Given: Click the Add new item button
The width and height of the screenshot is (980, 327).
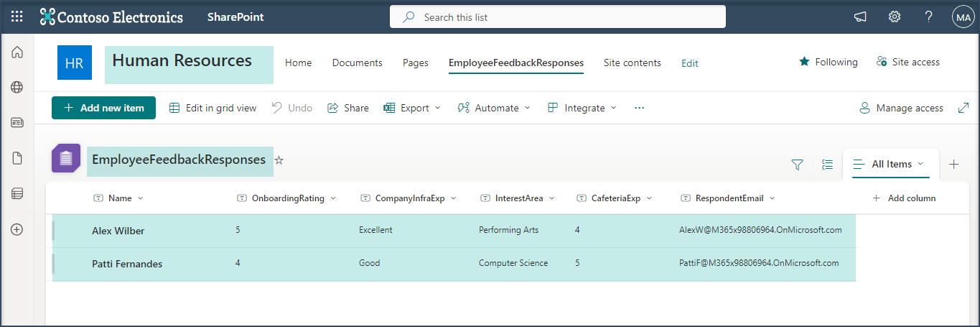Looking at the screenshot, I should pyautogui.click(x=103, y=108).
